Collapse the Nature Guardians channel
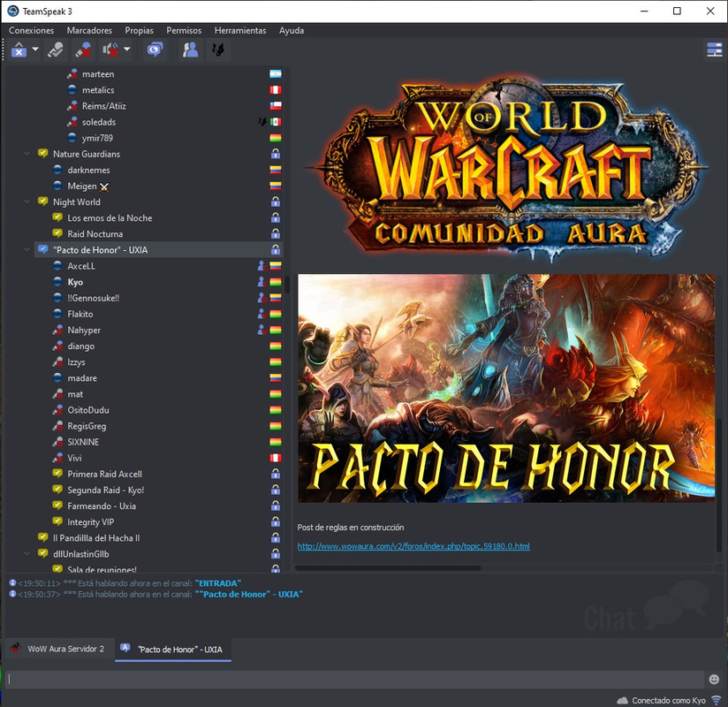The height and width of the screenshot is (707, 728). [x=27, y=154]
